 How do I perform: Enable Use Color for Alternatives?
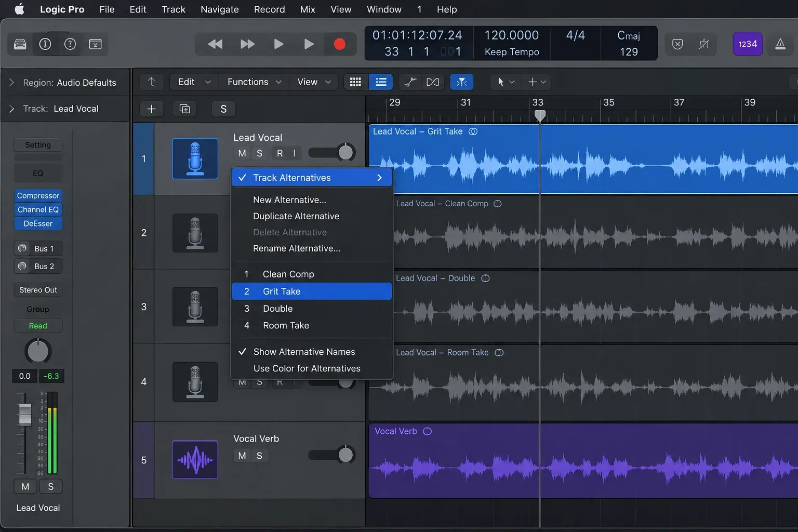[x=312, y=368]
